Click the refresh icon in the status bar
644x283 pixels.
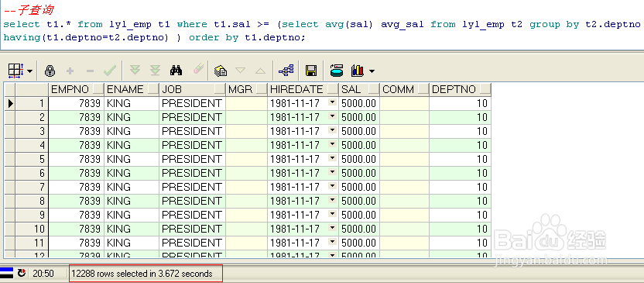[22, 273]
